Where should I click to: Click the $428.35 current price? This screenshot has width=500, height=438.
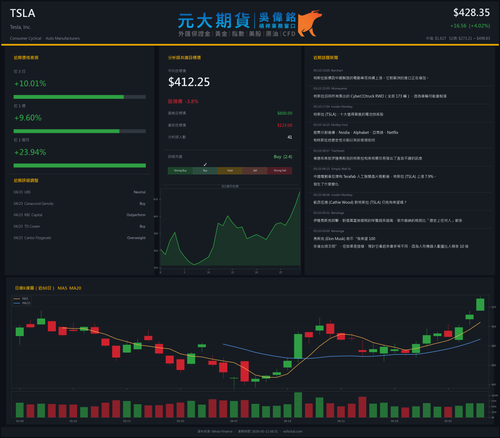(x=471, y=13)
